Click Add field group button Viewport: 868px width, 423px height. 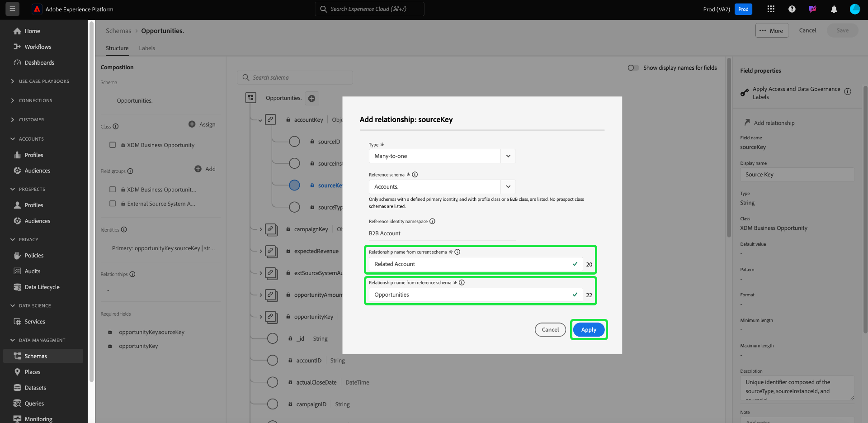[x=205, y=169]
